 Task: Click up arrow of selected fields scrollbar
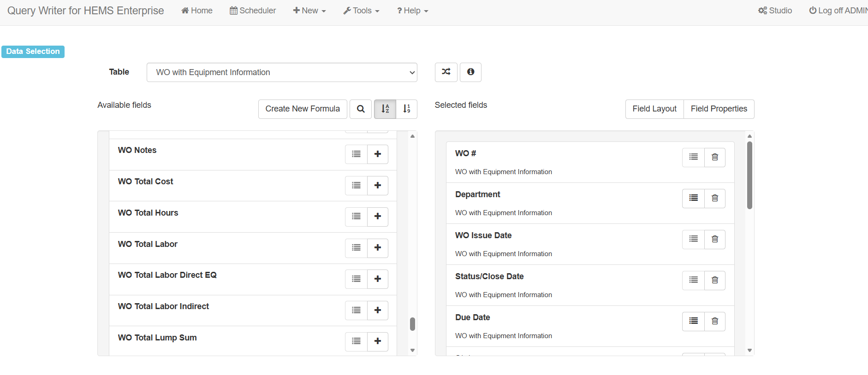749,136
